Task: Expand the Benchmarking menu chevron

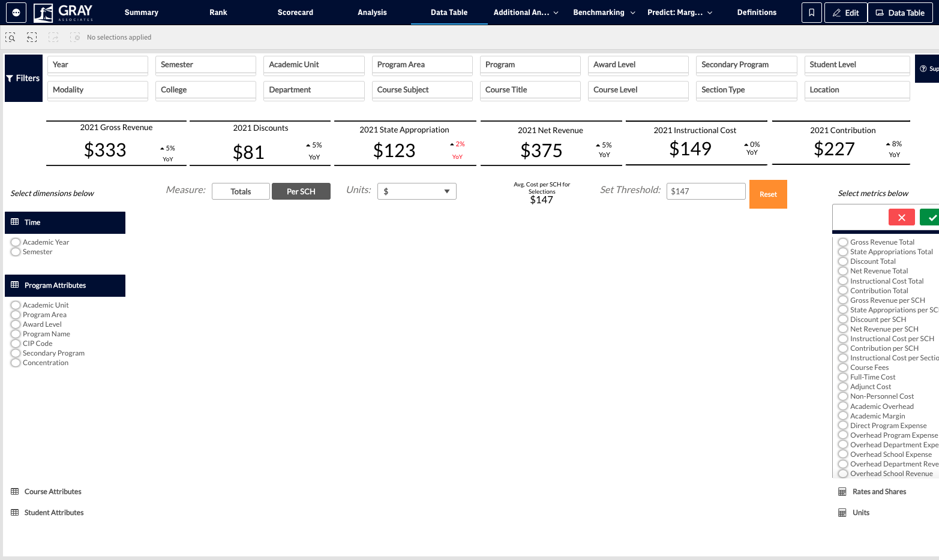Action: pyautogui.click(x=632, y=13)
